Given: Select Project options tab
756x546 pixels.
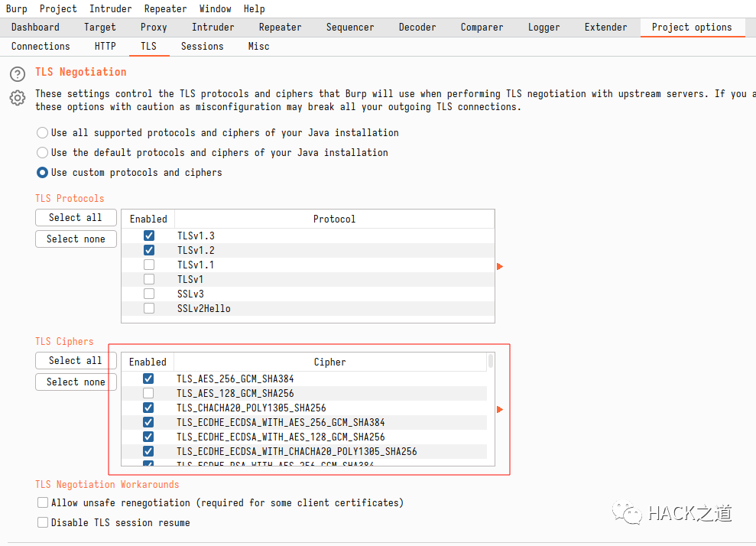Looking at the screenshot, I should click(x=692, y=27).
